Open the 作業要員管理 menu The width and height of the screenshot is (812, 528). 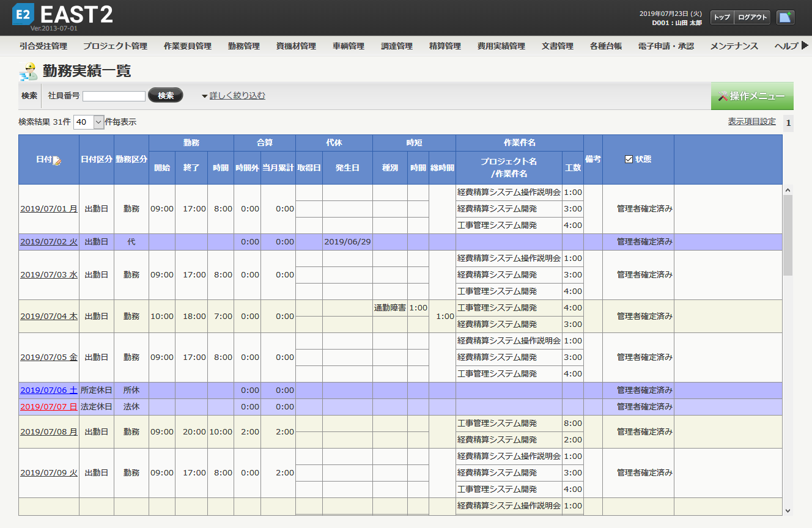coord(187,46)
